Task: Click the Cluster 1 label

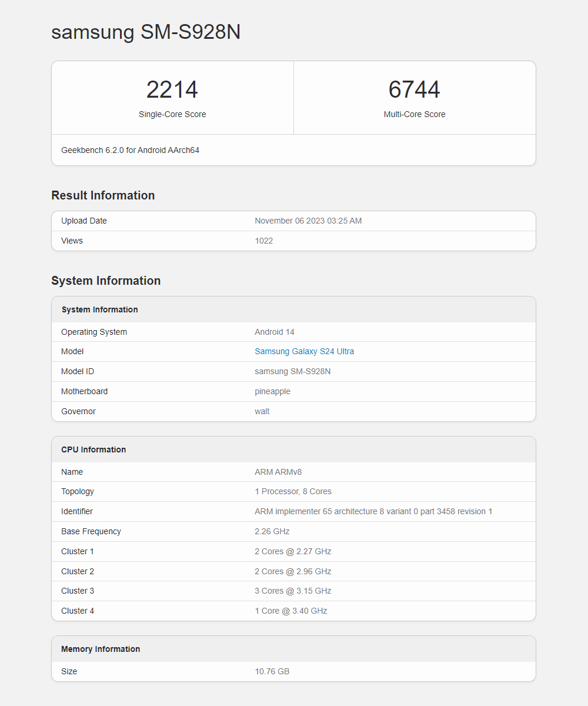Action: [x=78, y=551]
